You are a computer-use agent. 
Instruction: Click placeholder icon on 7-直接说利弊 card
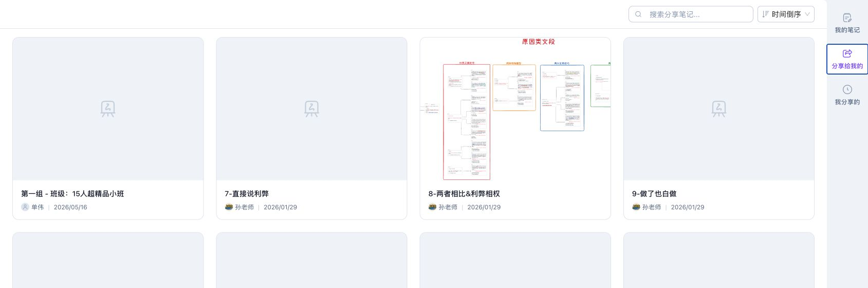pyautogui.click(x=311, y=109)
